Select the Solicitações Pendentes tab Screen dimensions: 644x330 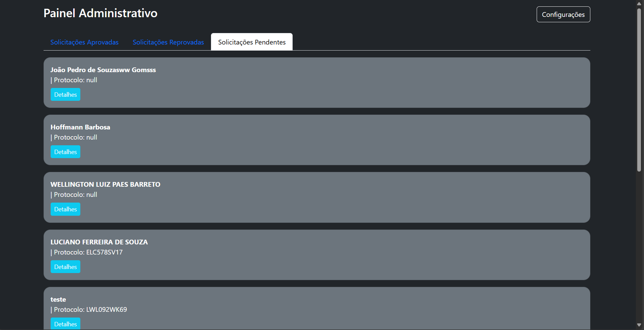click(x=252, y=42)
